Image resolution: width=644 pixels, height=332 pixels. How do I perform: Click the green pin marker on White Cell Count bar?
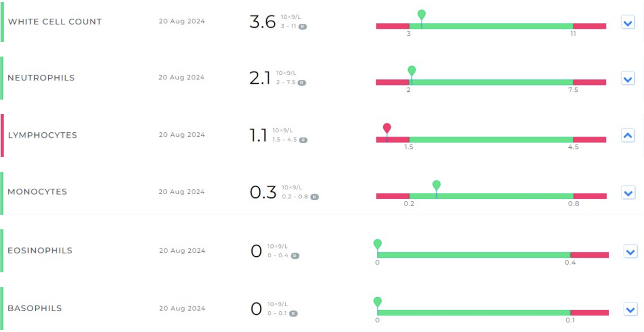422,15
